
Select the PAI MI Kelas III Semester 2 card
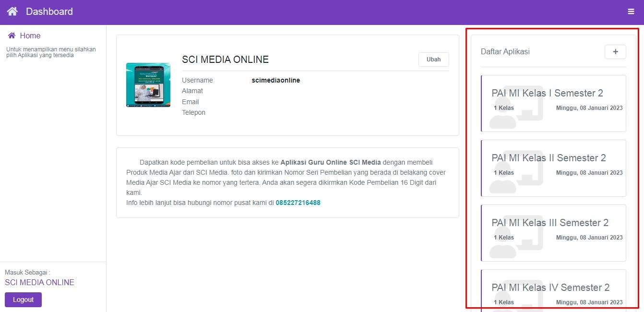(x=550, y=223)
